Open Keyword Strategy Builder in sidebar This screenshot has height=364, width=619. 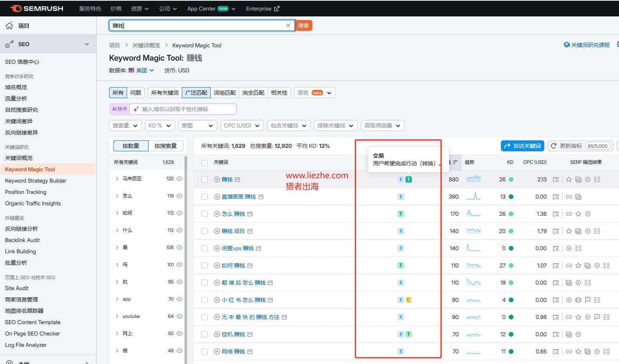(x=36, y=181)
